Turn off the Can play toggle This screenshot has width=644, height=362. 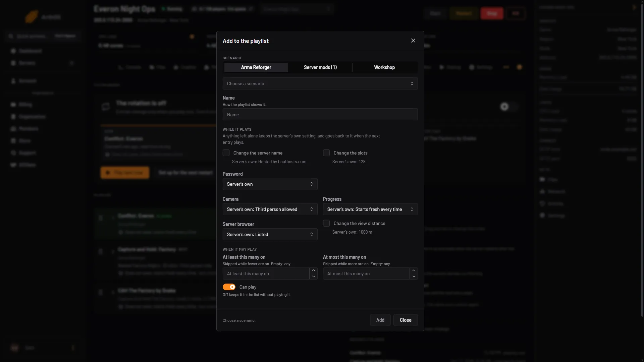tap(229, 287)
